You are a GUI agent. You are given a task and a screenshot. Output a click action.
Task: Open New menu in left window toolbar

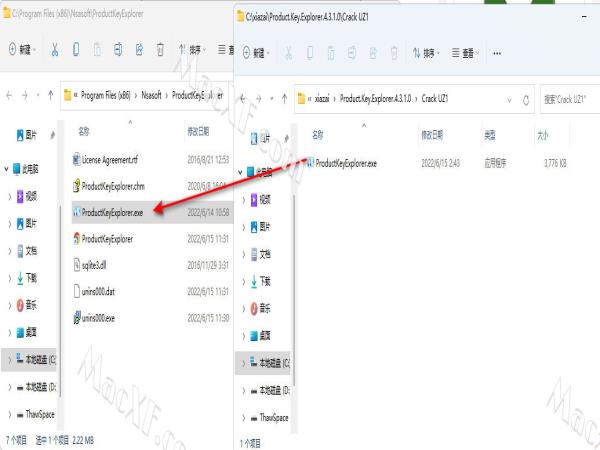(x=23, y=49)
